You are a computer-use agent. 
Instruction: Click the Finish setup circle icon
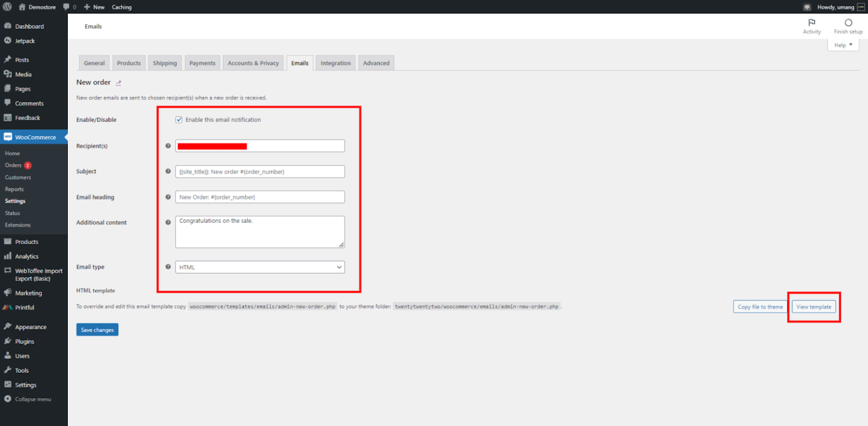(x=848, y=23)
